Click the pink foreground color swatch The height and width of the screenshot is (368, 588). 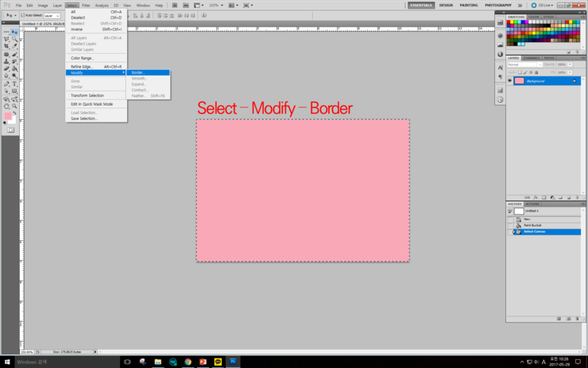coord(8,116)
